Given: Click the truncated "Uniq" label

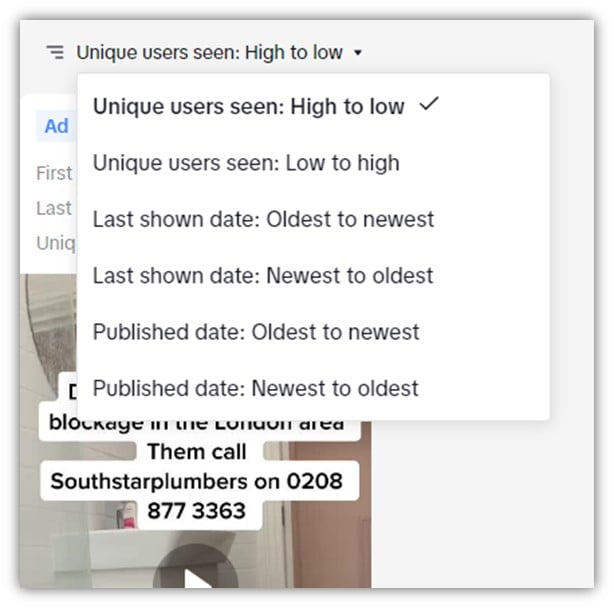Looking at the screenshot, I should click(x=56, y=243).
